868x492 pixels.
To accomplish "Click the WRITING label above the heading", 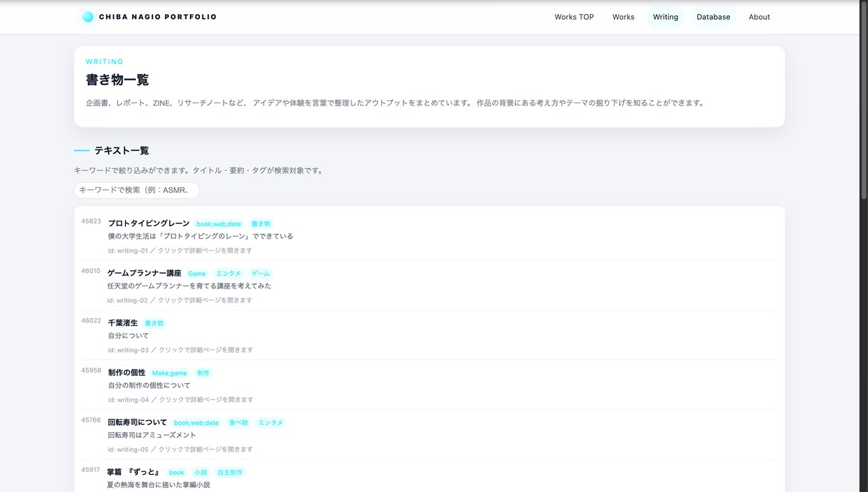I will pyautogui.click(x=105, y=62).
